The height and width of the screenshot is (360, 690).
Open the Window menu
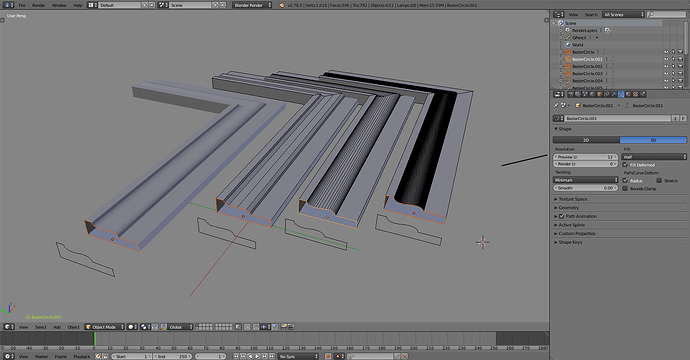tap(59, 5)
